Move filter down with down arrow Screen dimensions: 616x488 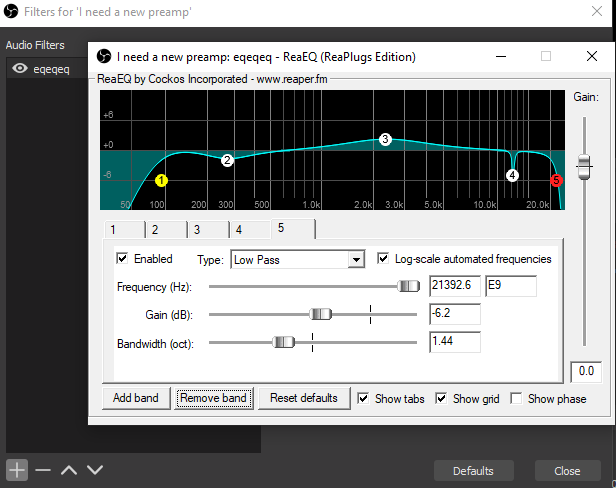[x=95, y=470]
